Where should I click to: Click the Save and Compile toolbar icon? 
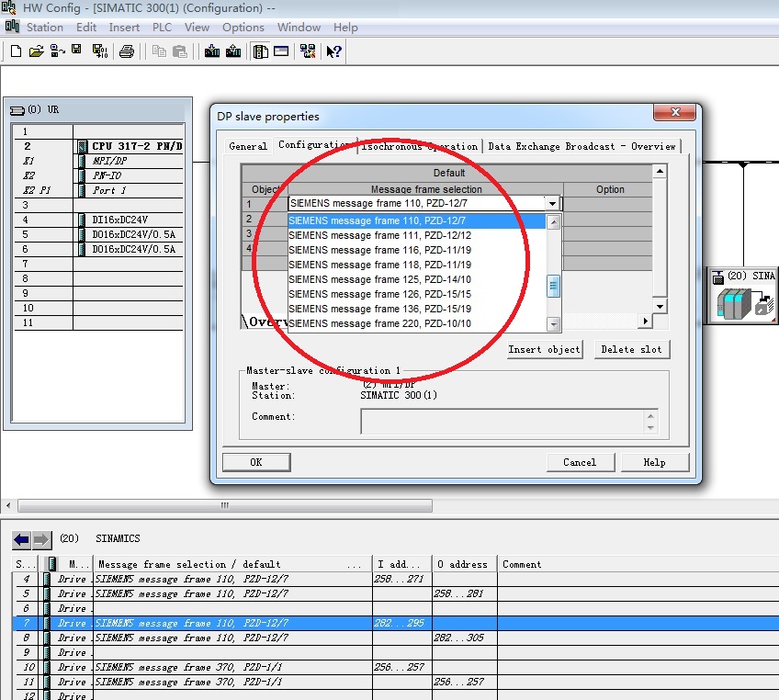click(x=100, y=51)
